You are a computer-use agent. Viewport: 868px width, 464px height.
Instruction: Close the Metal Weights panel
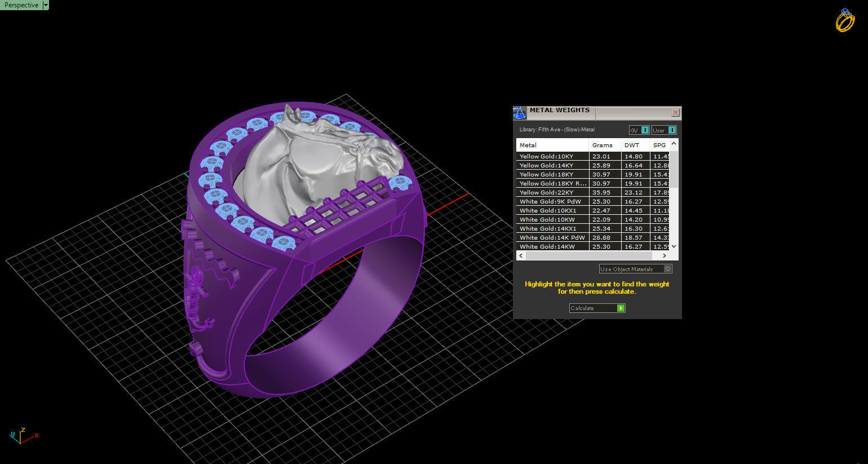point(675,113)
